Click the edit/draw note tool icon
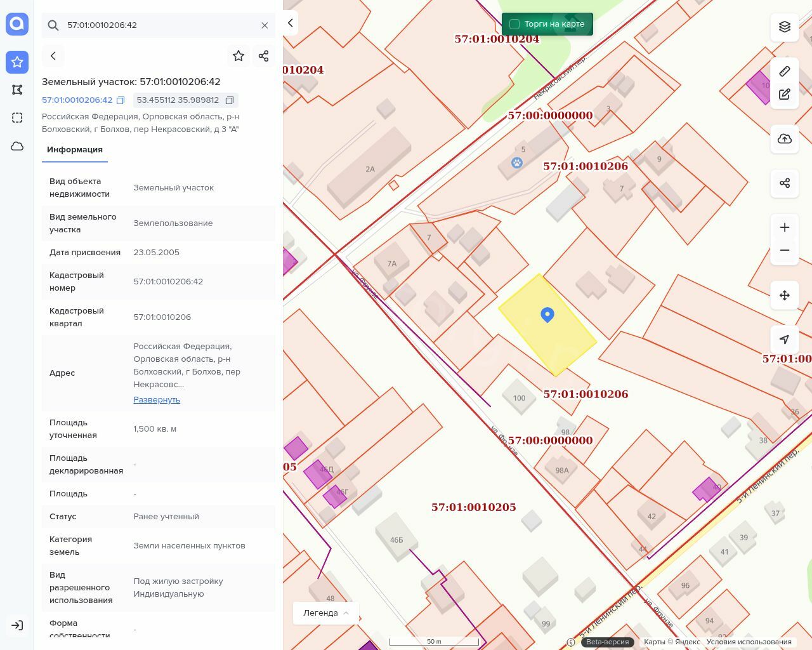This screenshot has height=650, width=812. tap(785, 95)
